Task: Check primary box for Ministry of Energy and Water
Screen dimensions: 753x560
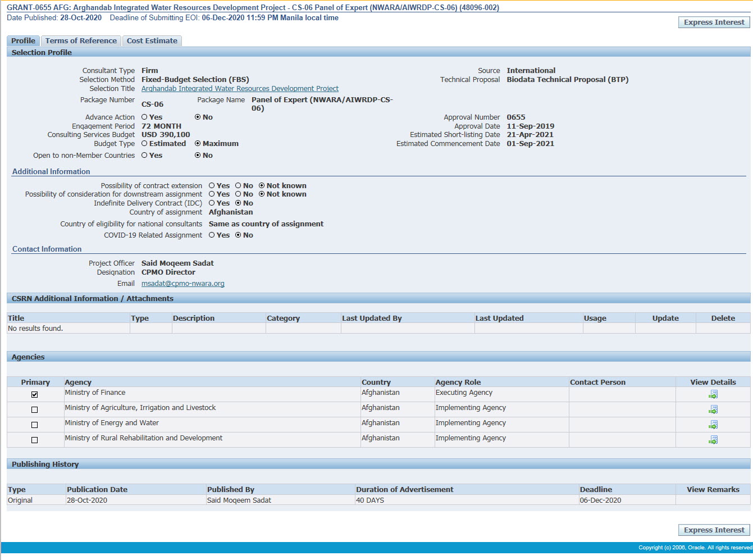Action: [35, 425]
